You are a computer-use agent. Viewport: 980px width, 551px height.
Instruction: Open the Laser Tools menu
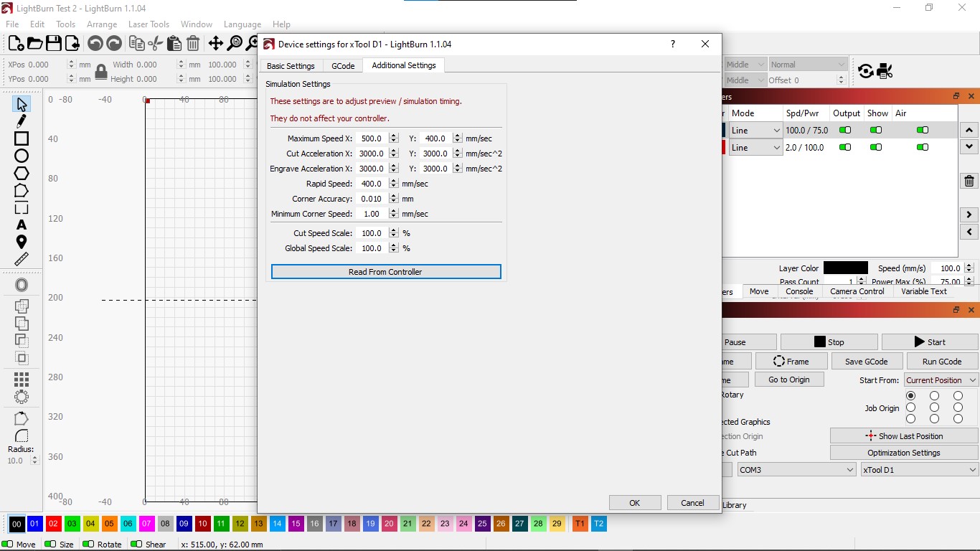click(149, 24)
